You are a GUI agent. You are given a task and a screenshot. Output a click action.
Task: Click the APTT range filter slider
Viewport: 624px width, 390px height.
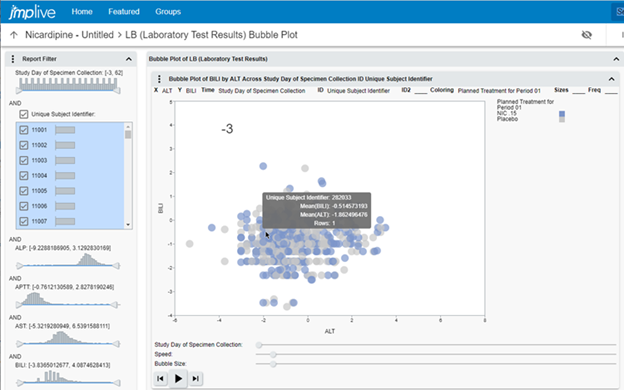coord(68,304)
